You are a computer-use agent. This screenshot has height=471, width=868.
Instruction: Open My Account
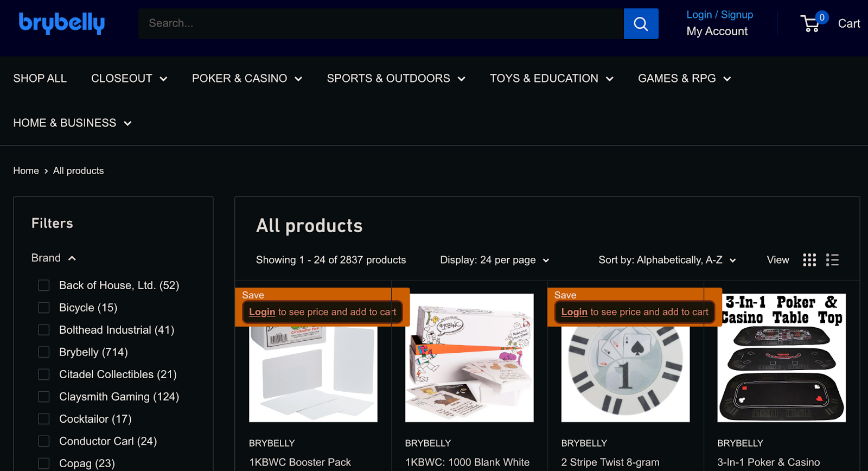tap(717, 31)
